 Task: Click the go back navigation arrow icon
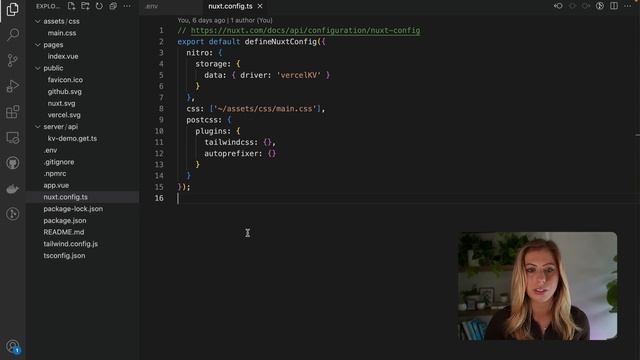point(558,6)
